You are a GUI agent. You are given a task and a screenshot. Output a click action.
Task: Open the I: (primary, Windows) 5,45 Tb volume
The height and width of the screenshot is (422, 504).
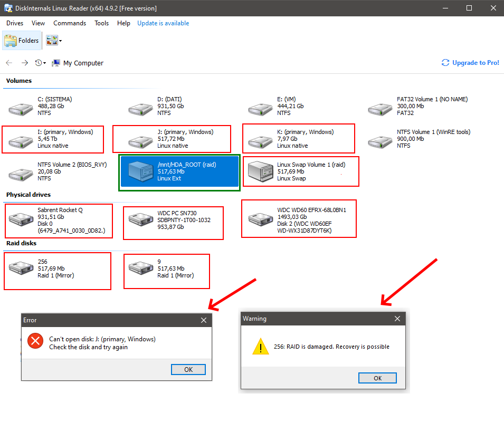[21, 140]
